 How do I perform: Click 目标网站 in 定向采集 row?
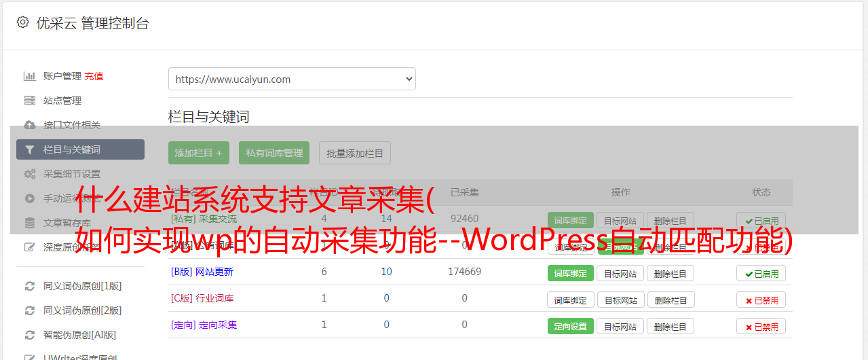click(620, 326)
